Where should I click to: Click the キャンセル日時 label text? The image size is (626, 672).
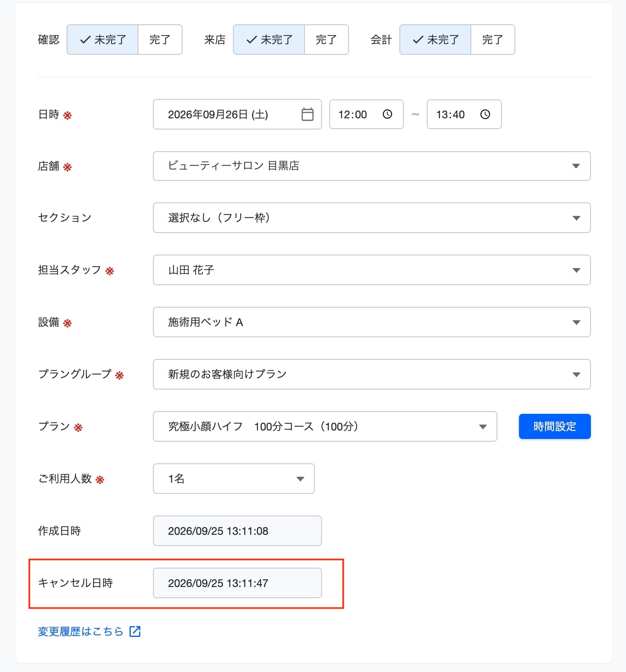76,583
